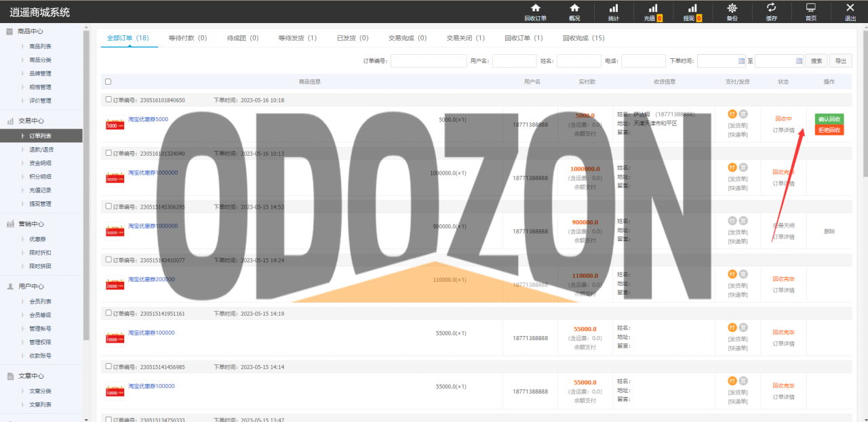The height and width of the screenshot is (422, 868).
Task: Delete order 230515145306295 via 删除
Action: (x=829, y=231)
